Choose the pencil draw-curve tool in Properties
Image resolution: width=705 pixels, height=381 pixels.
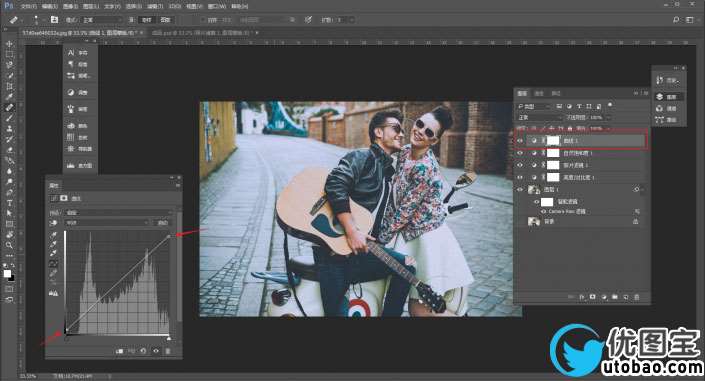(54, 273)
